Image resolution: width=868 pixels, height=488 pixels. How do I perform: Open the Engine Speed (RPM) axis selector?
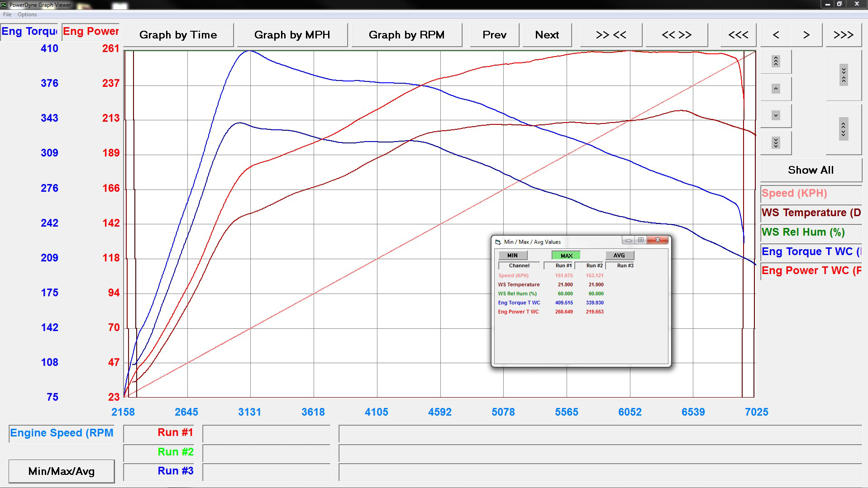(x=62, y=433)
